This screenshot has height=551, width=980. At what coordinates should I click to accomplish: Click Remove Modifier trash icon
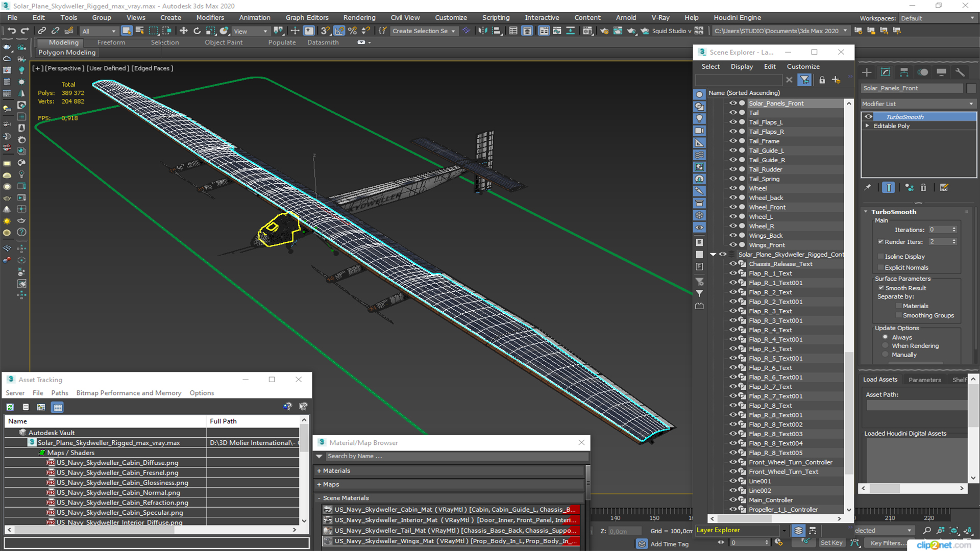923,188
